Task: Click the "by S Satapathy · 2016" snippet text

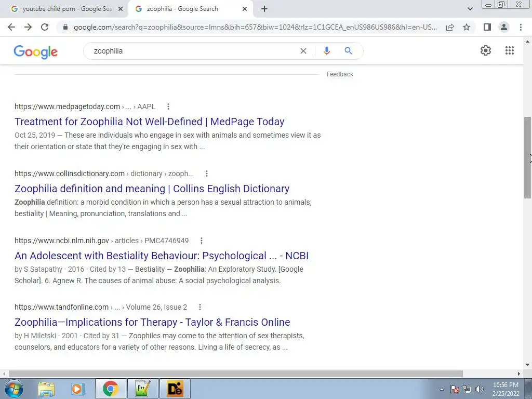Action: [49, 269]
